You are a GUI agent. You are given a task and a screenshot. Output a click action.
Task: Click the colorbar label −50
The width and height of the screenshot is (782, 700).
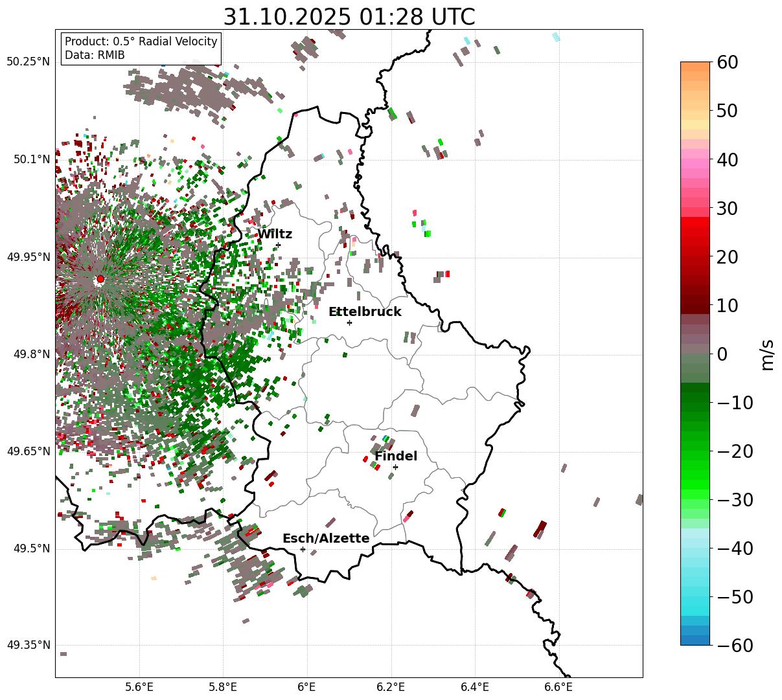[x=735, y=597]
